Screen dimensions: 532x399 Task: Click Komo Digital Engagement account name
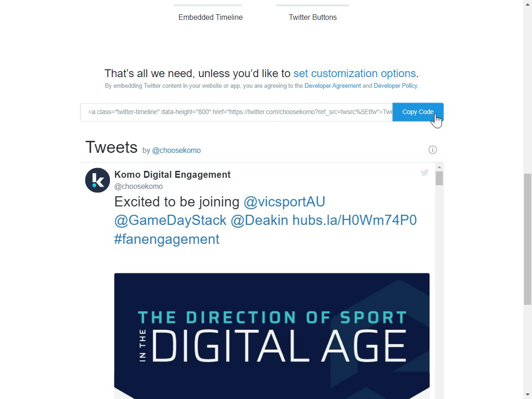click(x=172, y=175)
